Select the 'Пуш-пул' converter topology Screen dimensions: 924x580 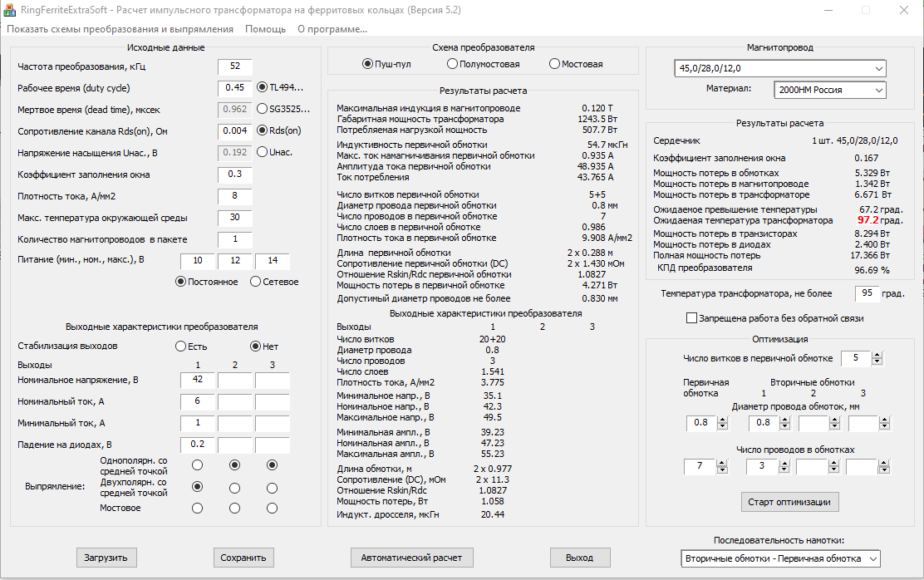click(x=367, y=64)
